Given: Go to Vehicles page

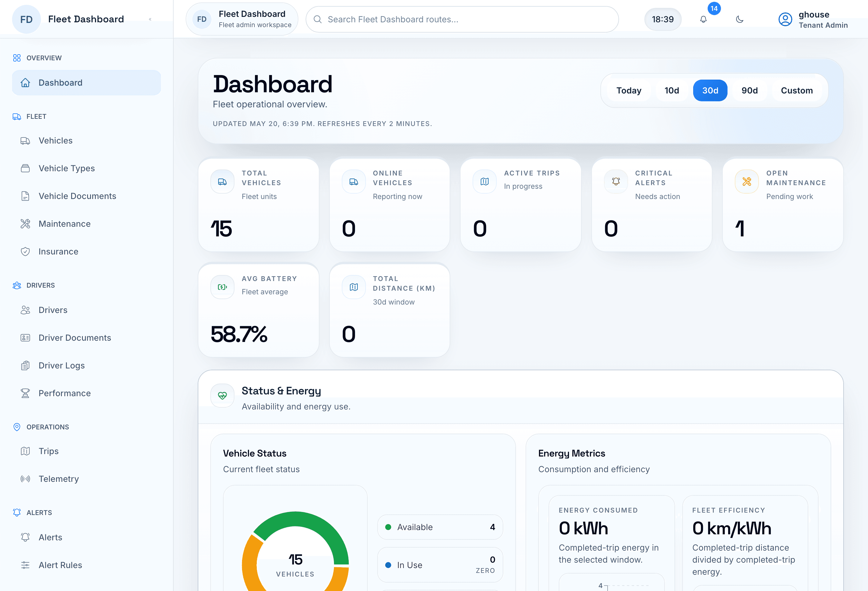Looking at the screenshot, I should point(87,141).
